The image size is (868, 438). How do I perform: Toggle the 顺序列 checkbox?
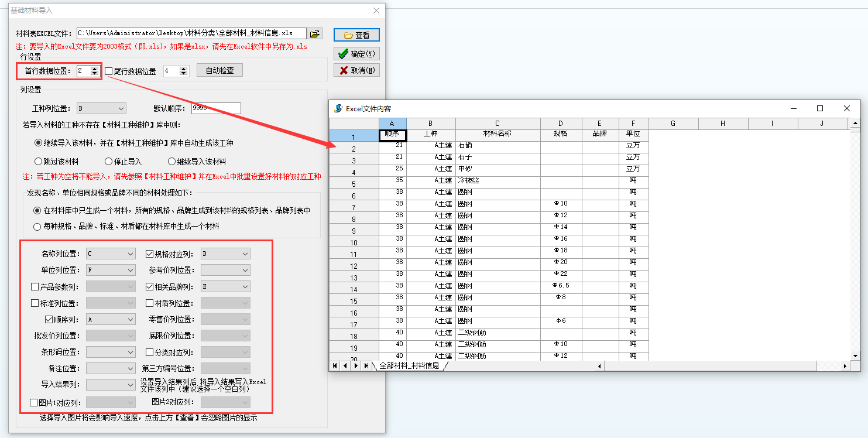tap(49, 320)
